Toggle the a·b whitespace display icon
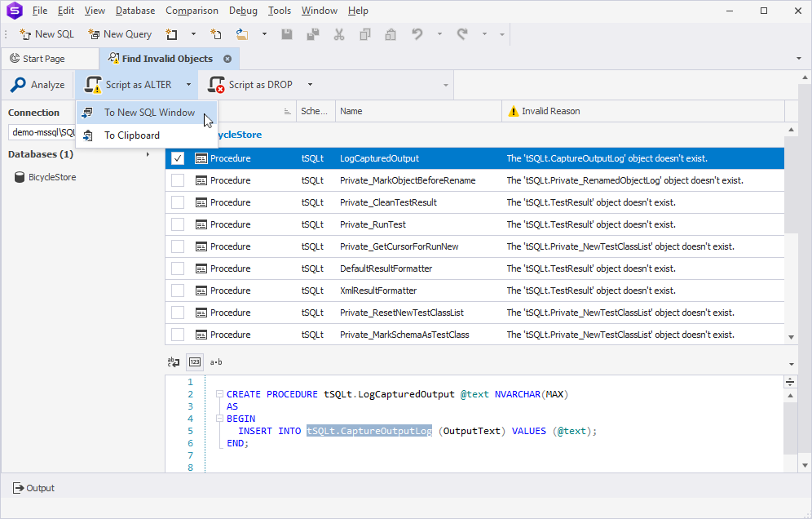The height and width of the screenshot is (519, 812). 216,362
